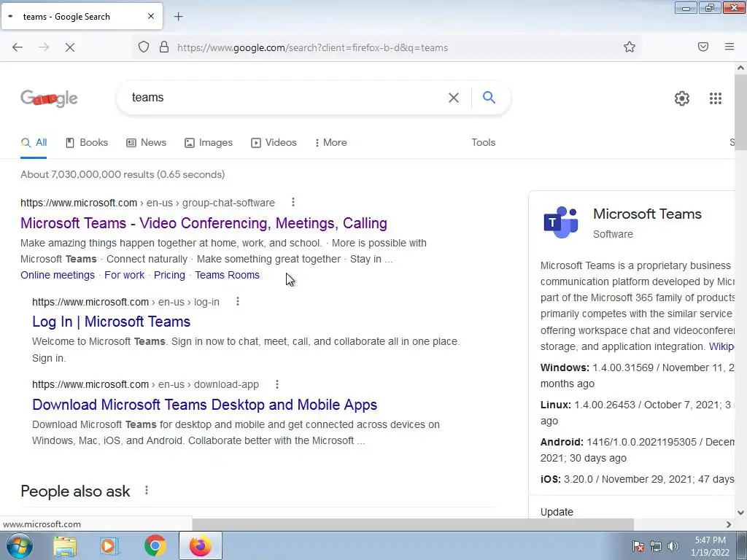Open the Wikipedia link in knowledge panel

pos(721,346)
